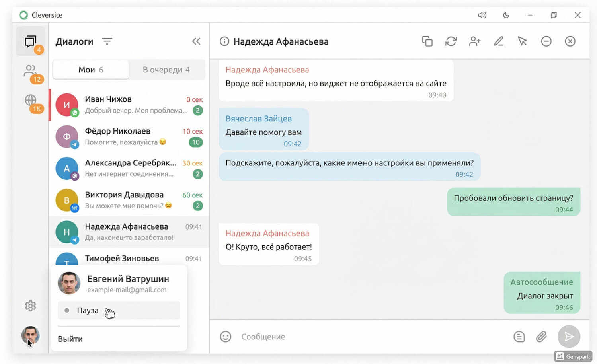597x364 pixels.
Task: Click the cursor pointer icon in chat header
Action: click(x=522, y=41)
